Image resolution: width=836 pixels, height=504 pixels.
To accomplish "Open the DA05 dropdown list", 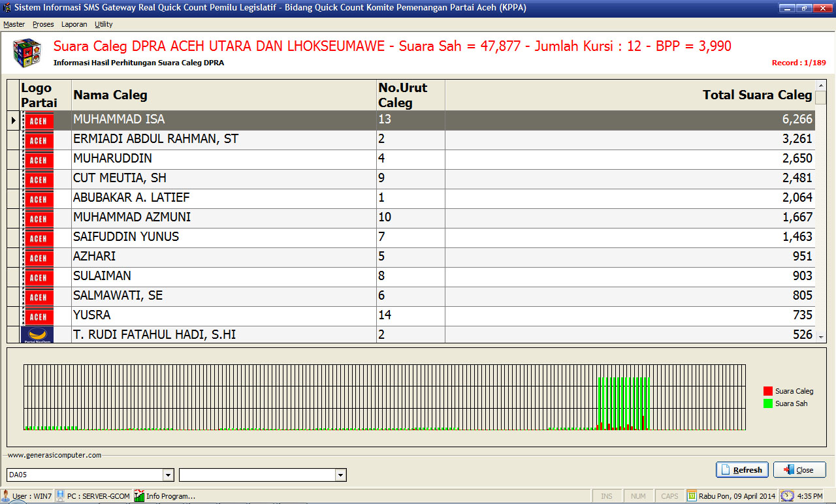I will (168, 475).
